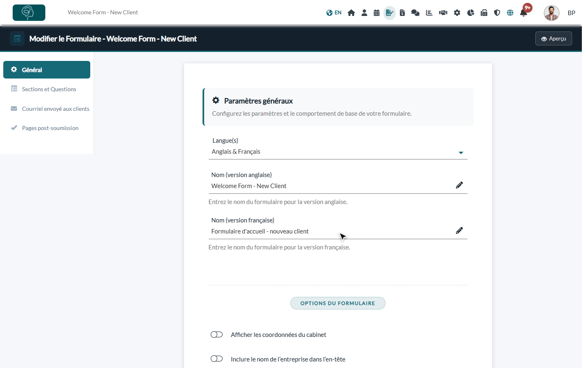Open the person (clients) icon
The height and width of the screenshot is (368, 588).
pyautogui.click(x=364, y=13)
